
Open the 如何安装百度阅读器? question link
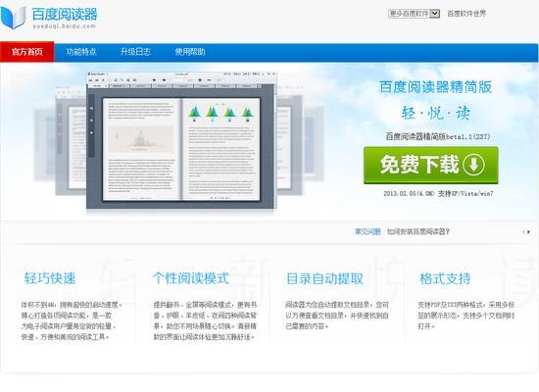point(418,231)
